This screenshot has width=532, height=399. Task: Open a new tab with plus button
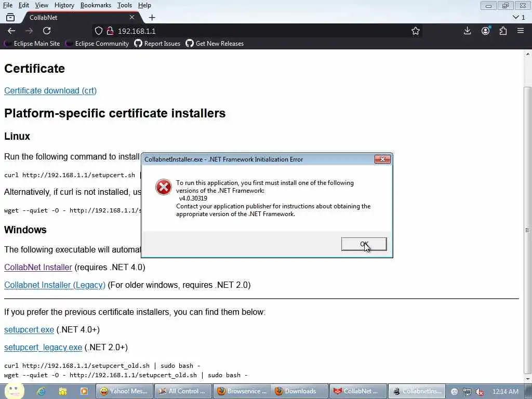pyautogui.click(x=152, y=17)
